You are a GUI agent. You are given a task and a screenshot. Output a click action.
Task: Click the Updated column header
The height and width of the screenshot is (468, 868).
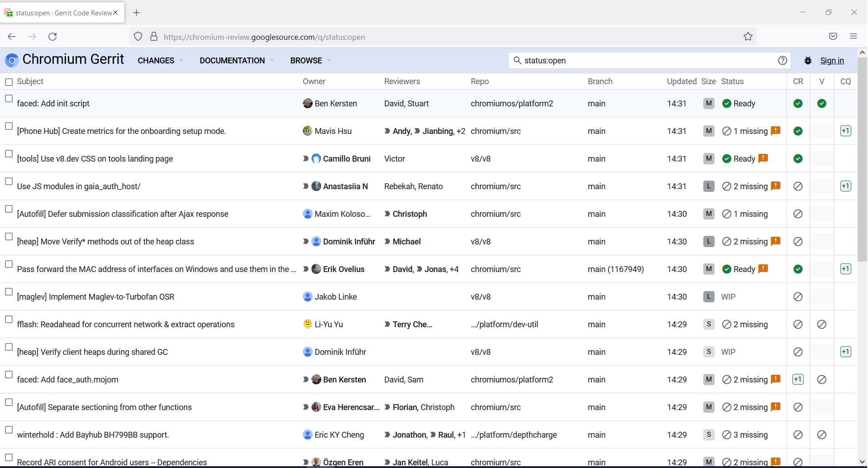tap(682, 81)
